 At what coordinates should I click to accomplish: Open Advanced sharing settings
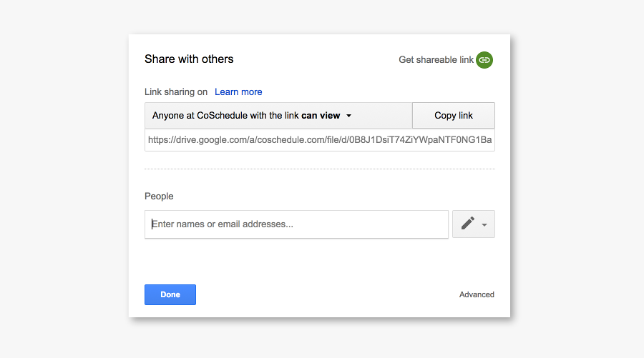click(477, 294)
